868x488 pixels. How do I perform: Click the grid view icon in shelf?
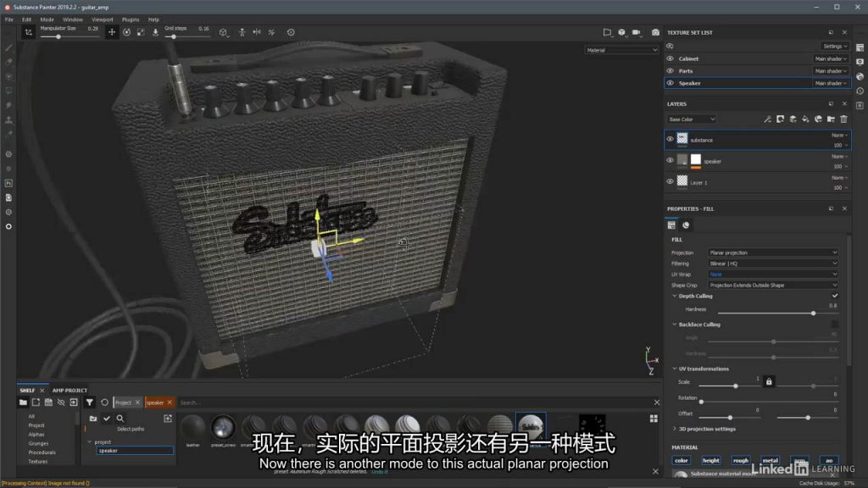654,419
